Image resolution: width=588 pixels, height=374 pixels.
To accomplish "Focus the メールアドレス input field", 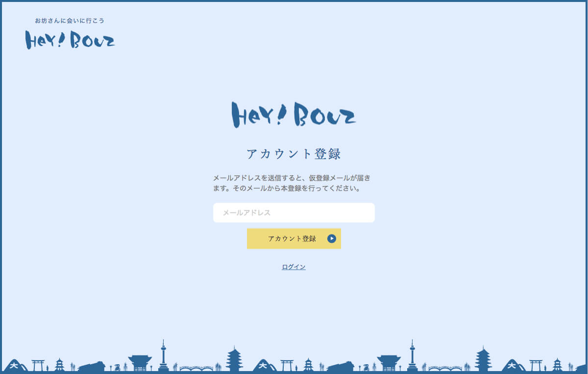I will point(294,213).
